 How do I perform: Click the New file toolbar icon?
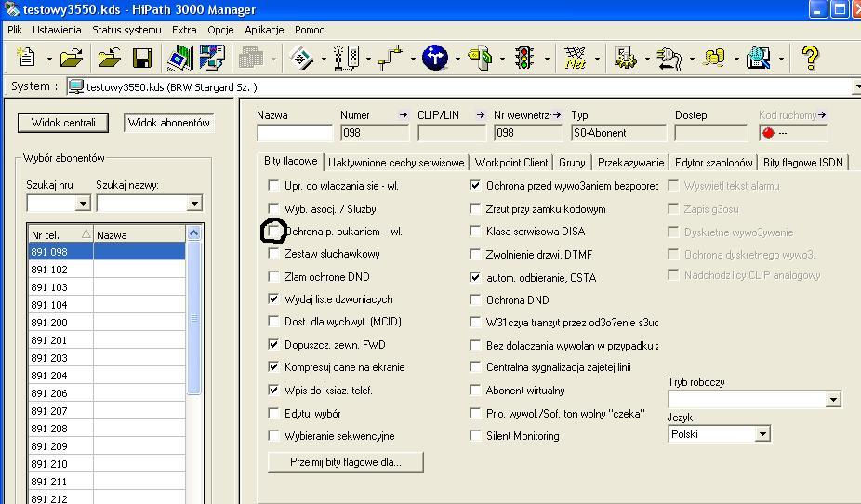pos(26,57)
